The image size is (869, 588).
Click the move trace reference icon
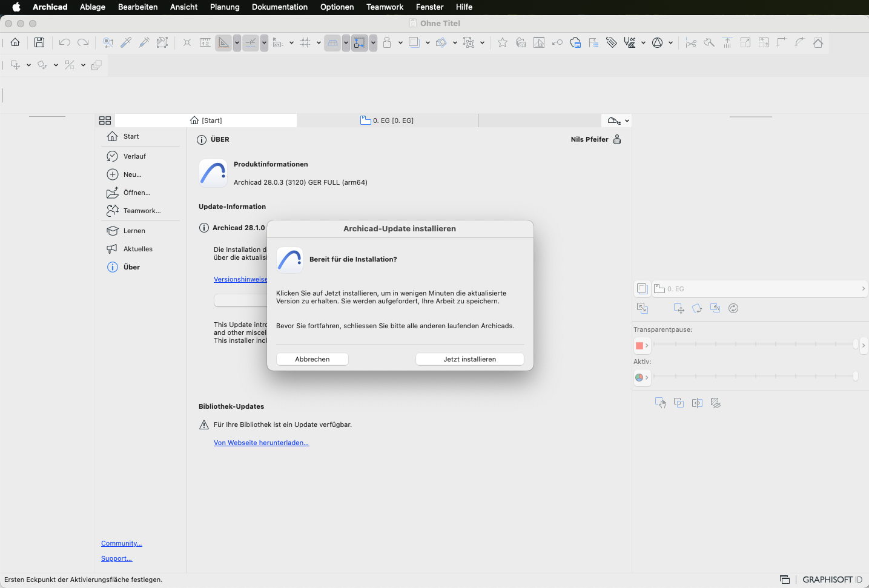pos(679,308)
